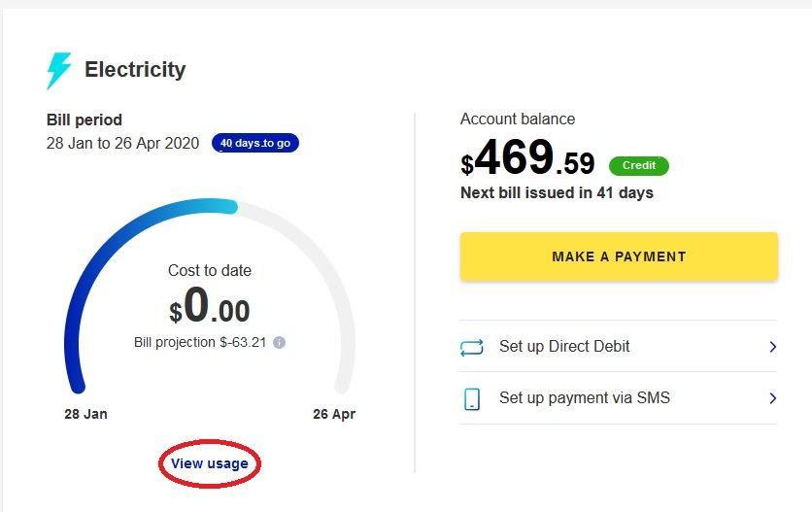812x512 pixels.
Task: Click the Electricity heading text
Action: click(135, 70)
